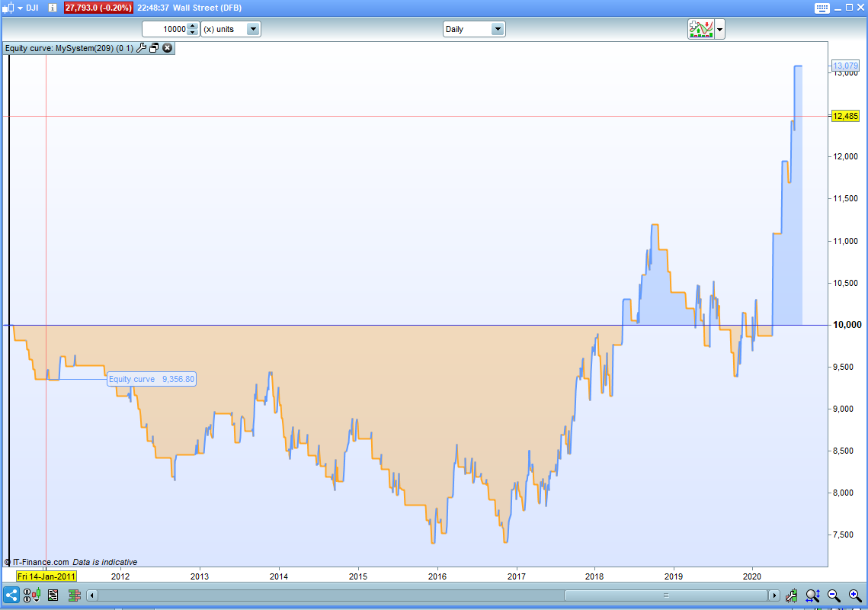The image size is (868, 610).
Task: Open the DJI instrument menu arrow
Action: (21, 8)
